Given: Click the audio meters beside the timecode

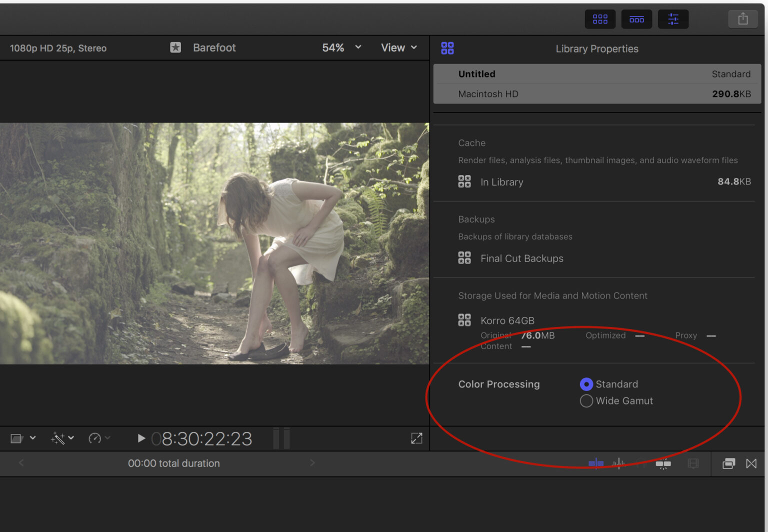Looking at the screenshot, I should tap(281, 438).
